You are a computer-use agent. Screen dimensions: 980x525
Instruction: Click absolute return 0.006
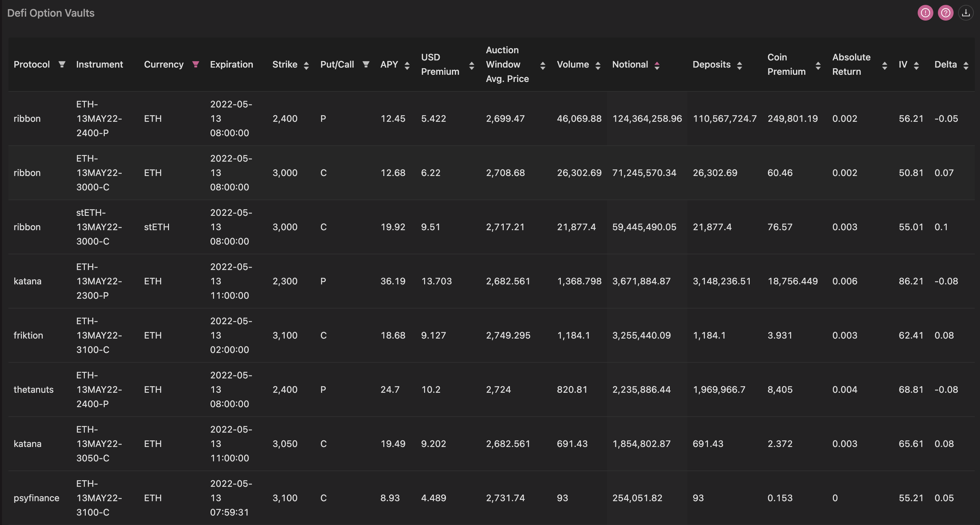click(845, 281)
